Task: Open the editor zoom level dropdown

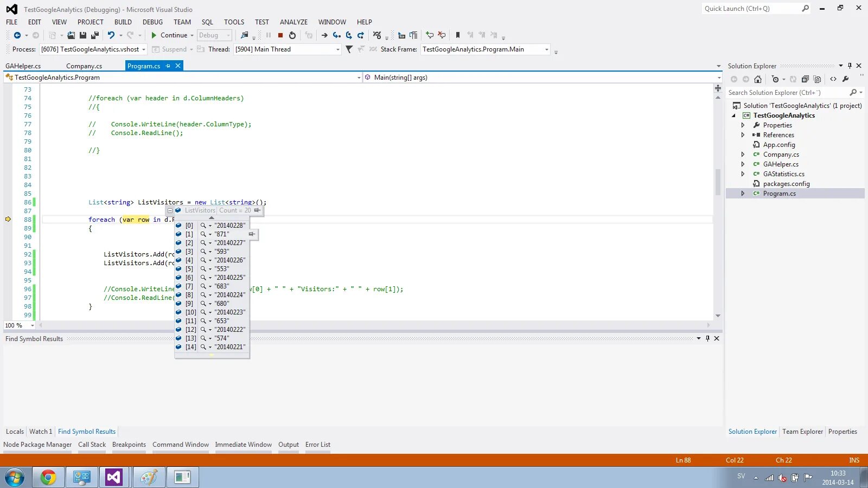Action: pyautogui.click(x=32, y=325)
